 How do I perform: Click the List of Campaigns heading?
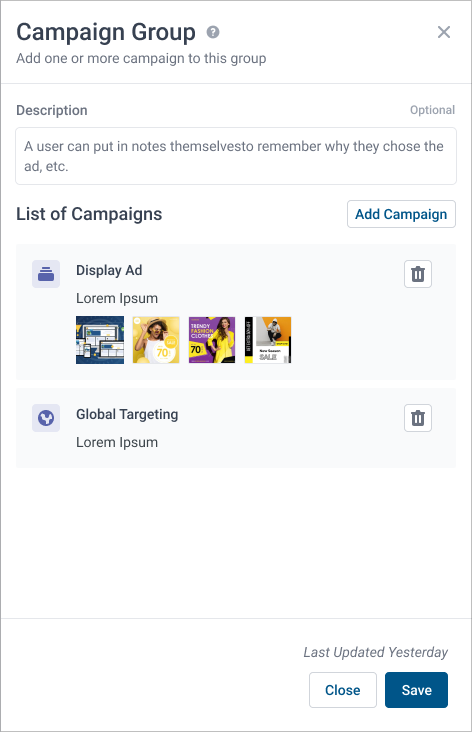pos(89,214)
